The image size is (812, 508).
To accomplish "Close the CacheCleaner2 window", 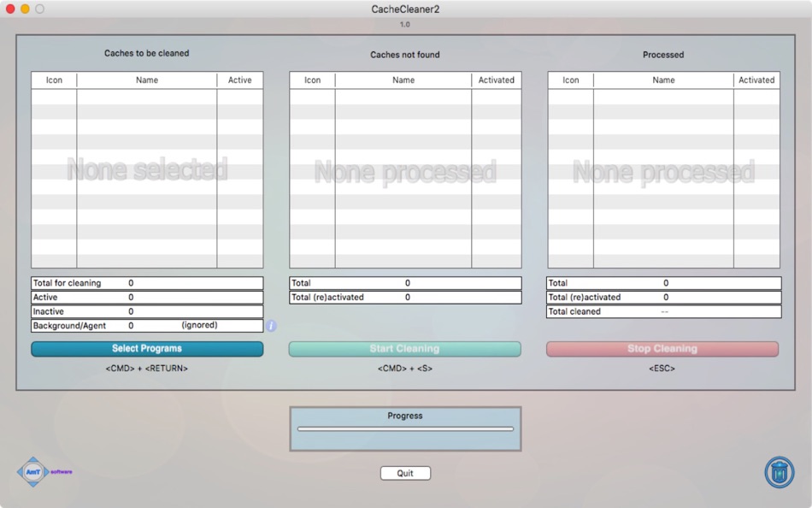I will [x=10, y=9].
